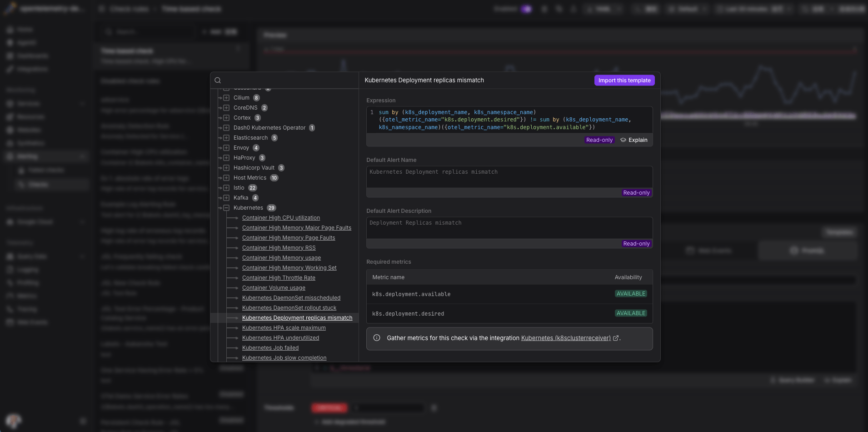Expand the Hashicorp Vault group
This screenshot has width=868, height=432.
click(x=226, y=168)
